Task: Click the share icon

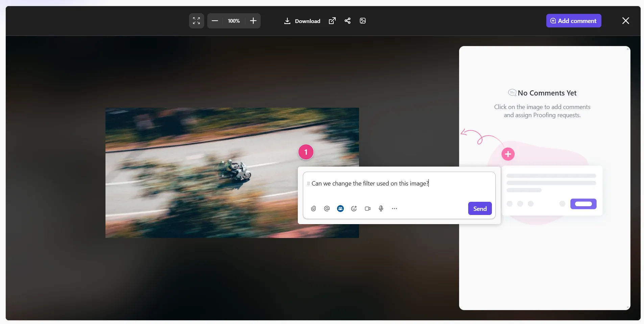Action: (348, 21)
